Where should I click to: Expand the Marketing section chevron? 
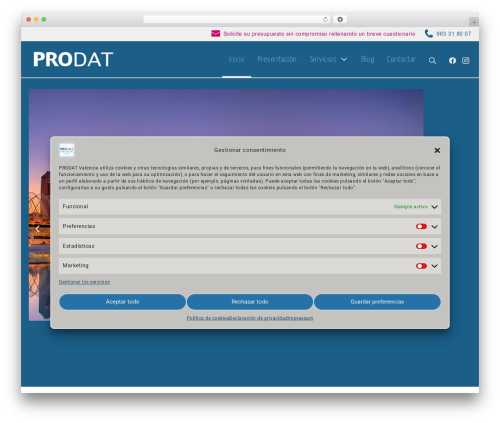[434, 266]
